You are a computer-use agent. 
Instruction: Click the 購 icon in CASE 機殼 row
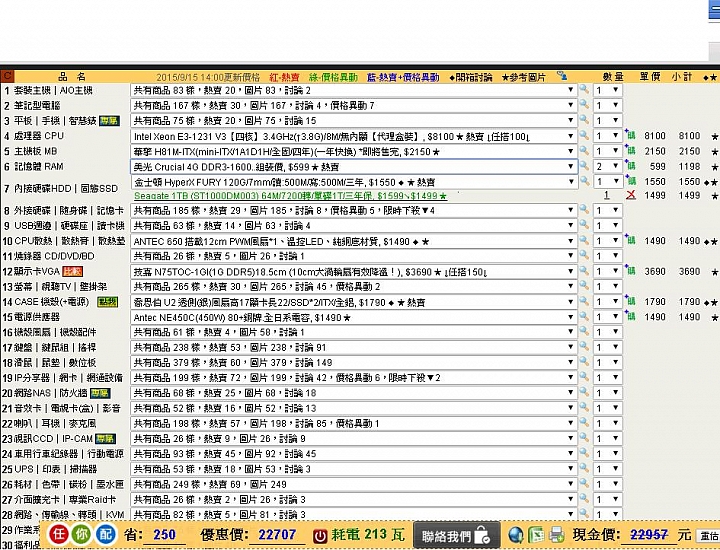pyautogui.click(x=630, y=301)
